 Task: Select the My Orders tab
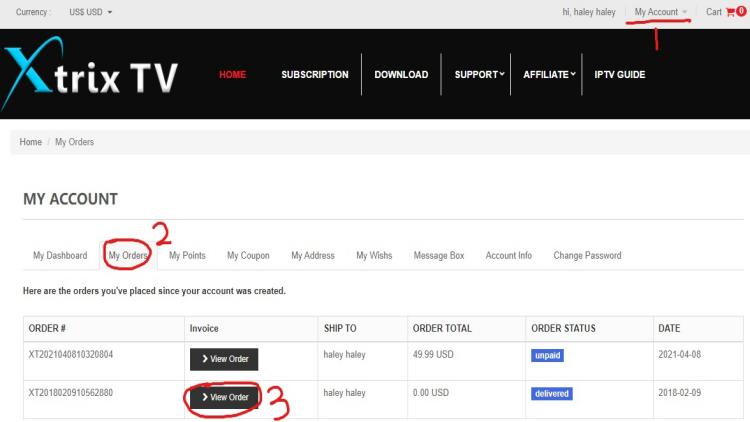click(x=128, y=255)
